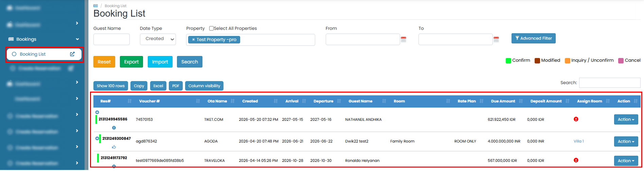Click the ROOM ONLY rate plan cell
Image resolution: width=644 pixels, height=171 pixels.
pyautogui.click(x=465, y=141)
